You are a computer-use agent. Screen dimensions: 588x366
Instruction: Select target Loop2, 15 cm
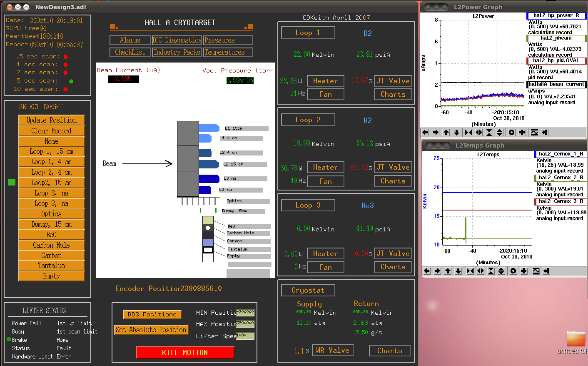[52, 183]
